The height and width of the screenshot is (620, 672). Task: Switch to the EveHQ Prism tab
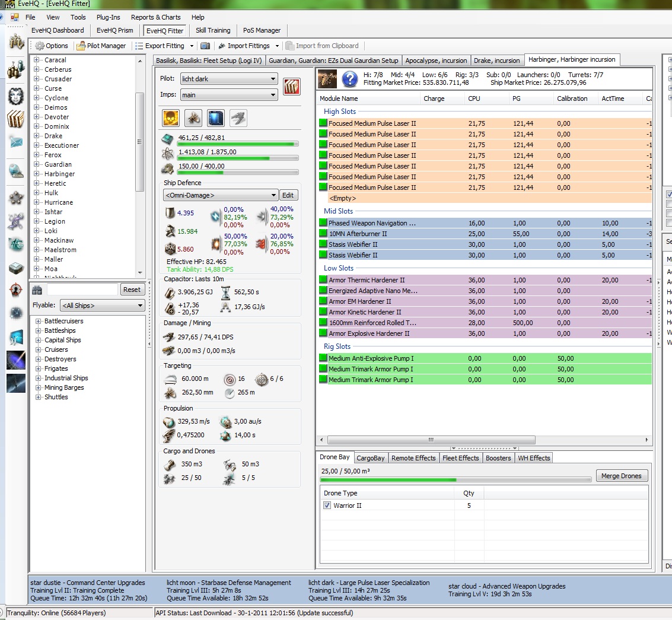click(x=115, y=30)
